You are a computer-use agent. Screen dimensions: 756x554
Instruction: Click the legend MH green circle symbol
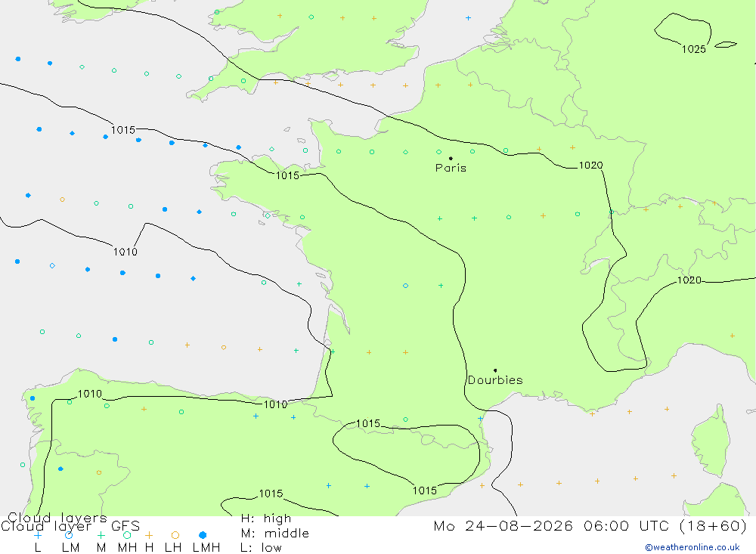[x=127, y=535]
